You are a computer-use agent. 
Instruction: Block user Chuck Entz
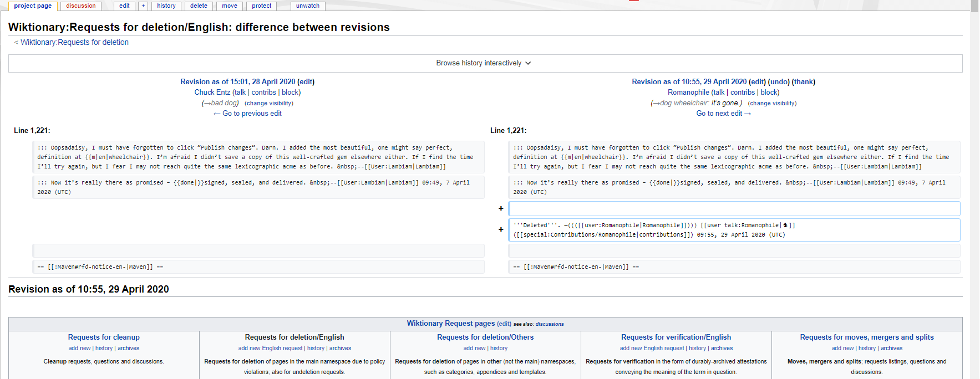coord(290,93)
